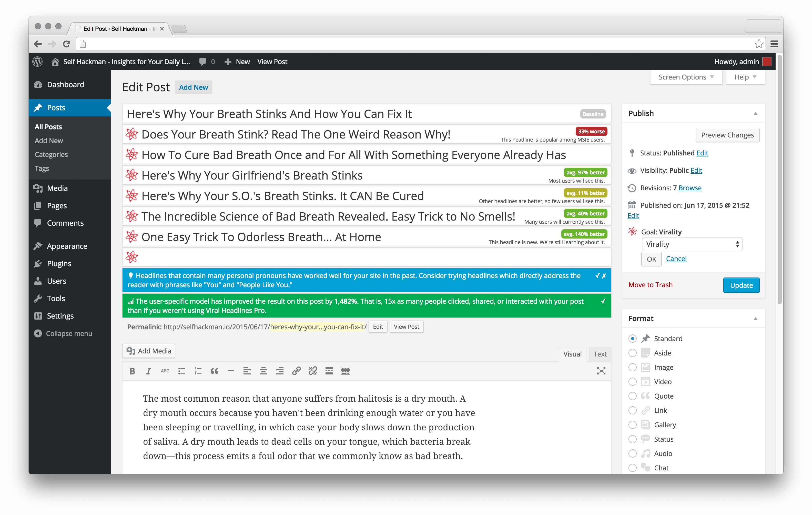Open Plugins in the sidebar menu
Image resolution: width=812 pixels, height=515 pixels.
pyautogui.click(x=59, y=264)
